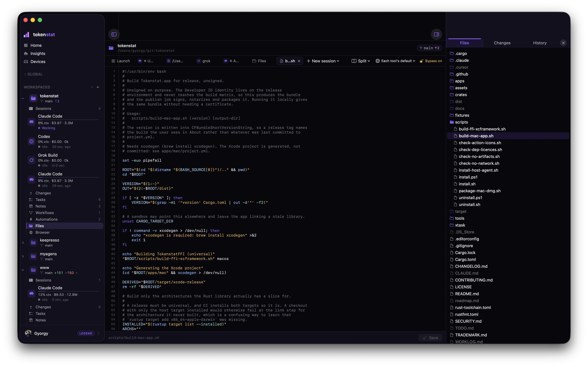This screenshot has height=367, width=588.
Task: Collapse the tokenstat workspace
Action: [23, 98]
